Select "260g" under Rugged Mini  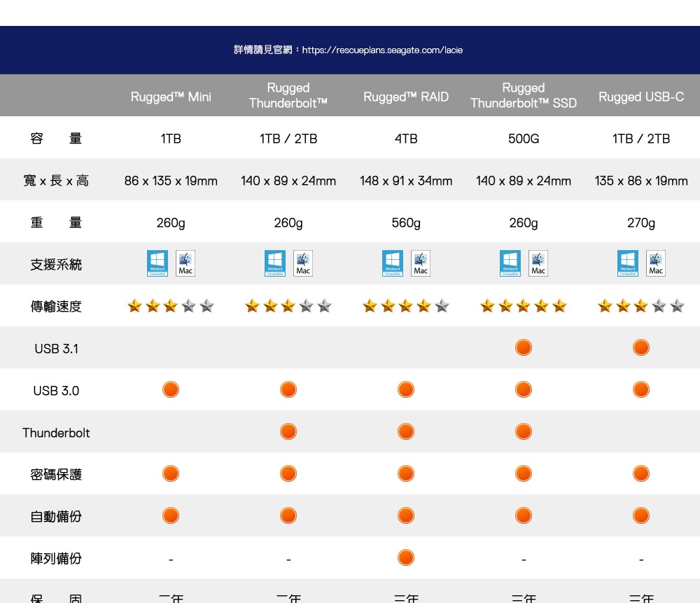point(171,223)
